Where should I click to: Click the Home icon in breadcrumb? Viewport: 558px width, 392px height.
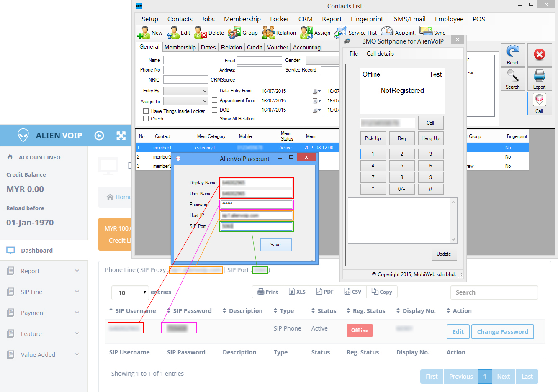click(110, 197)
